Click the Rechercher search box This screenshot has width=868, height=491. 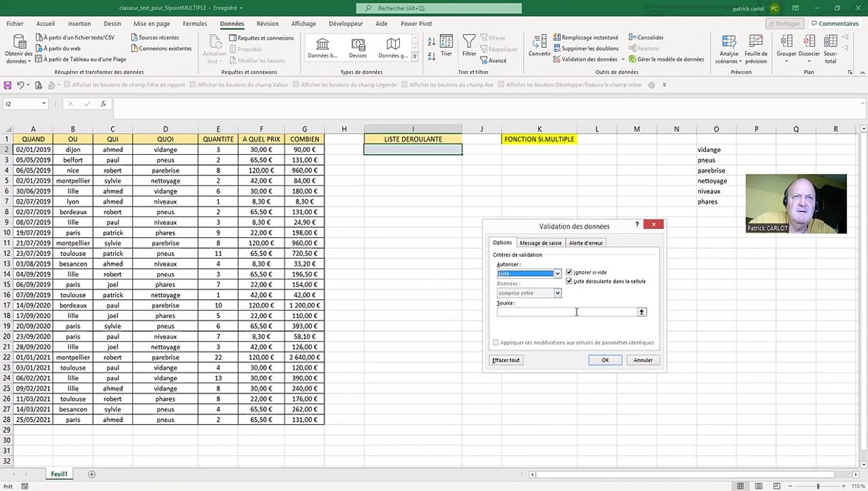pyautogui.click(x=439, y=8)
